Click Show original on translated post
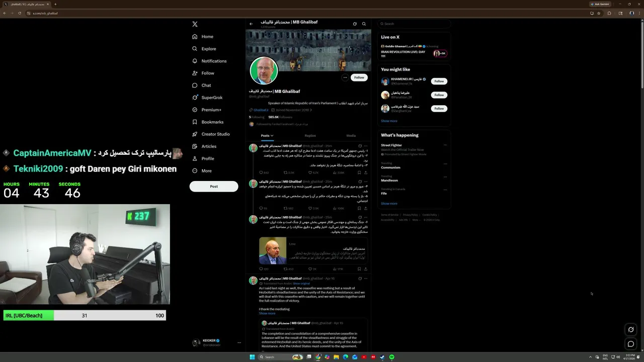The height and width of the screenshot is (362, 644). point(301,284)
